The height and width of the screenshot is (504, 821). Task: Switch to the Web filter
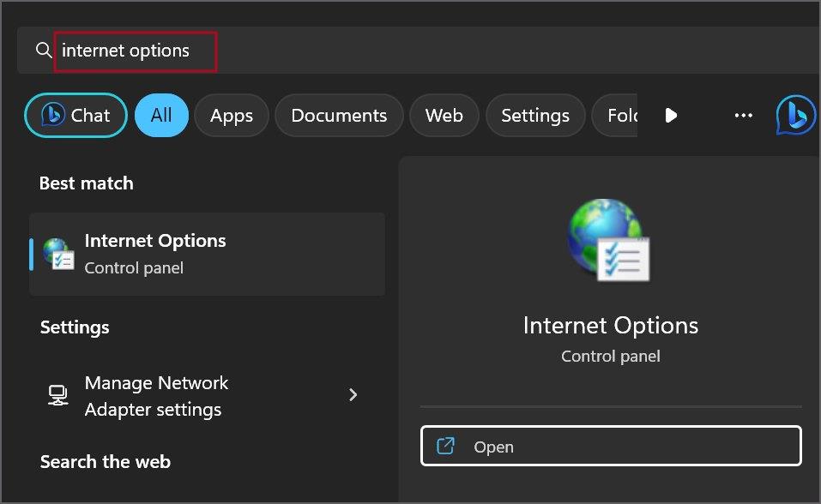coord(444,115)
